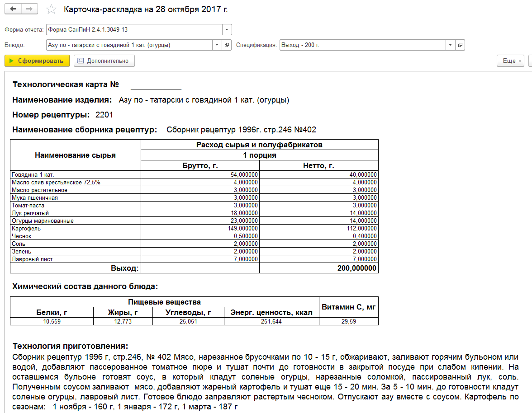
Task: Click the forward navigation arrow
Action: point(29,9)
